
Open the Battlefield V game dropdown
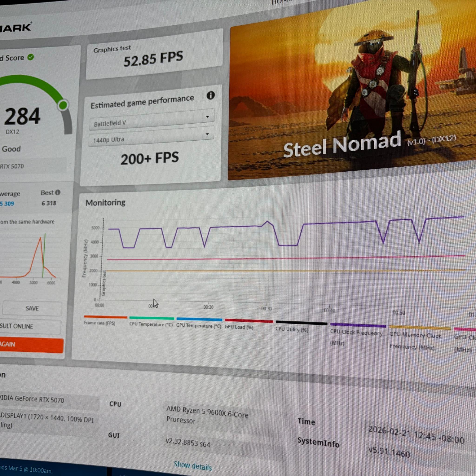click(151, 119)
